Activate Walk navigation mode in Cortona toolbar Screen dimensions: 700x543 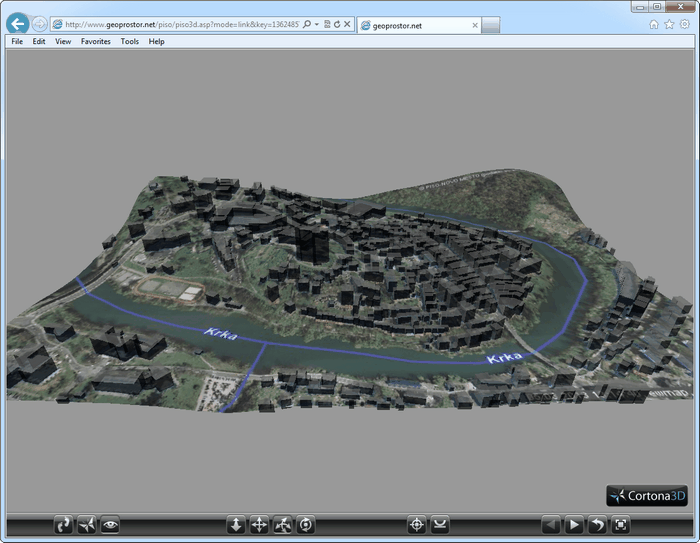click(64, 524)
